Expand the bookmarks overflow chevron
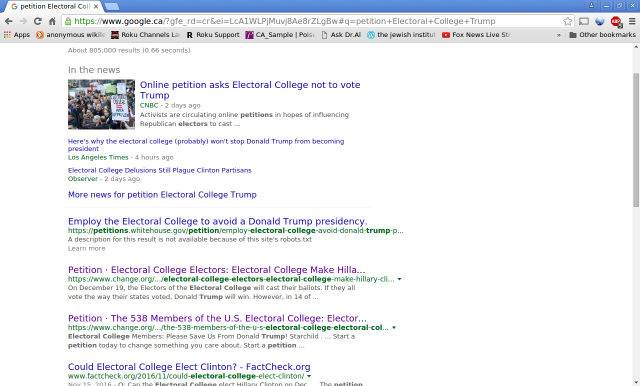Image resolution: width=640 pixels, height=386 pixels. pyautogui.click(x=559, y=35)
